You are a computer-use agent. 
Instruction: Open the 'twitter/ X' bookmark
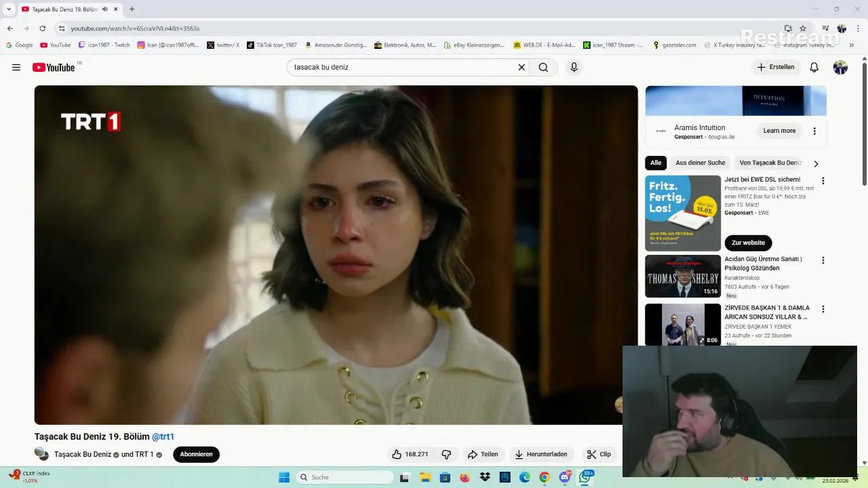[223, 45]
